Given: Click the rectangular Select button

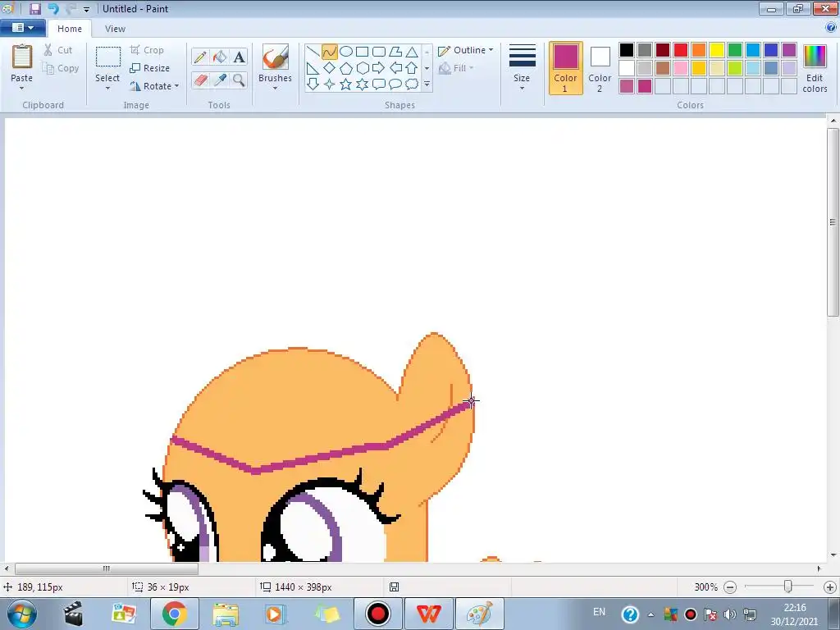Looking at the screenshot, I should pyautogui.click(x=107, y=57).
